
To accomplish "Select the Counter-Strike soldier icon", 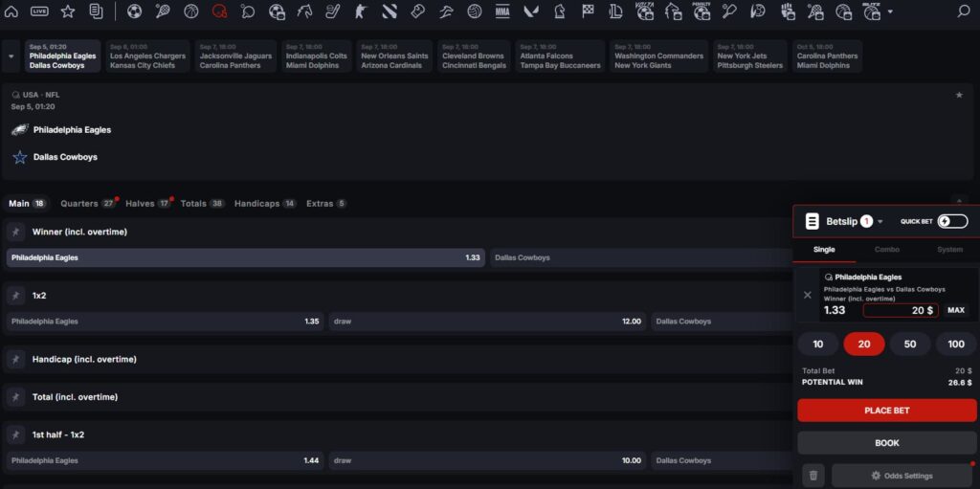I will click(361, 11).
